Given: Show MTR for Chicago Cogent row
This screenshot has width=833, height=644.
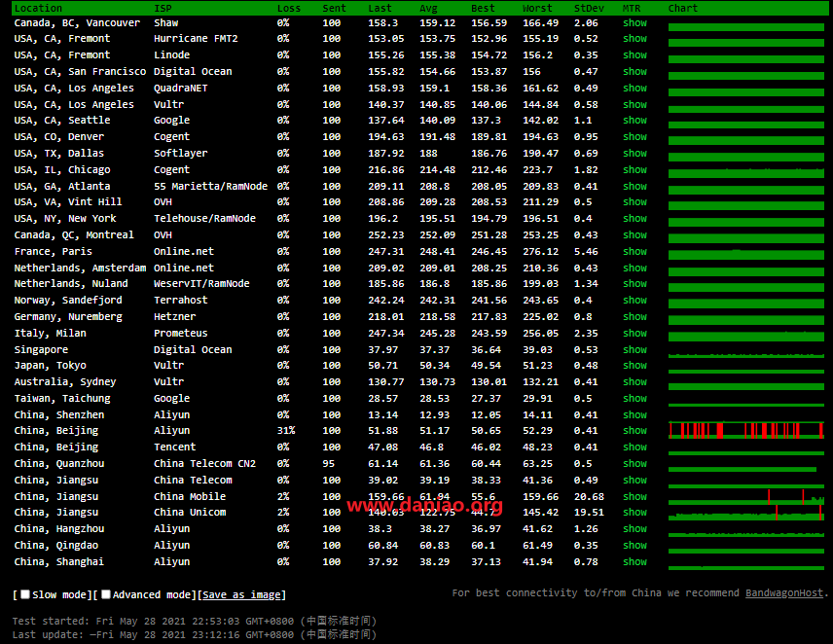Looking at the screenshot, I should coord(634,169).
